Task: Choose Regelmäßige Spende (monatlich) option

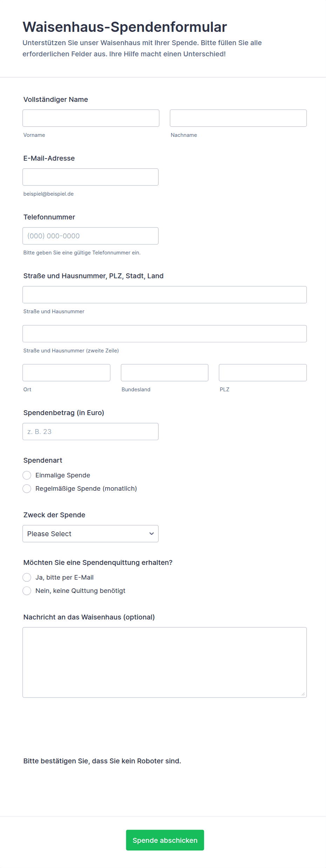Action: point(27,489)
